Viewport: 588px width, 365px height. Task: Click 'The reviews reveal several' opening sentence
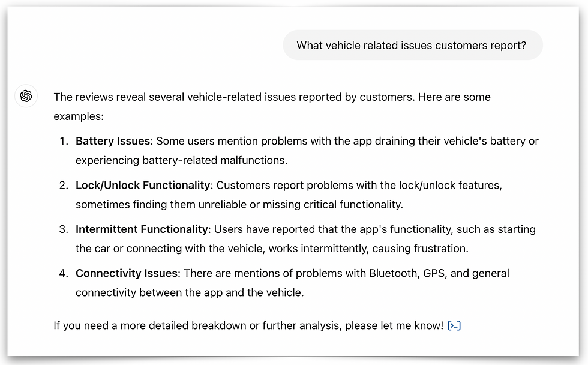click(x=119, y=97)
